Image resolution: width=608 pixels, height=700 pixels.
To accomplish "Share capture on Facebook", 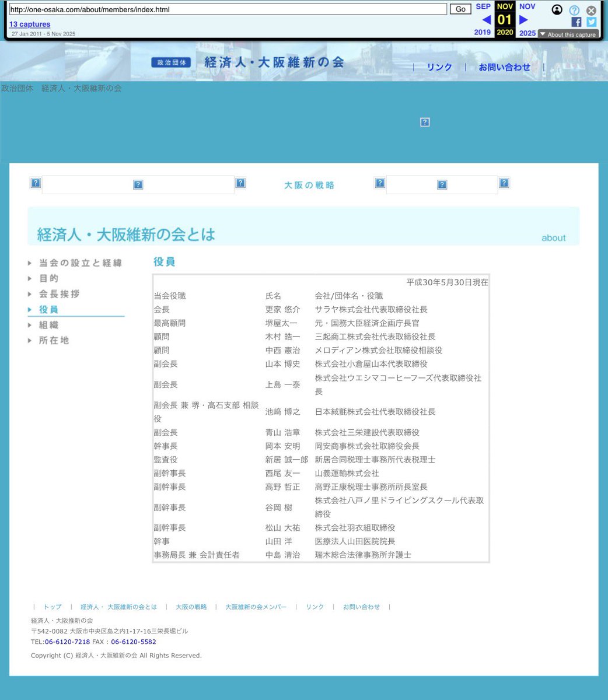I will (576, 22).
